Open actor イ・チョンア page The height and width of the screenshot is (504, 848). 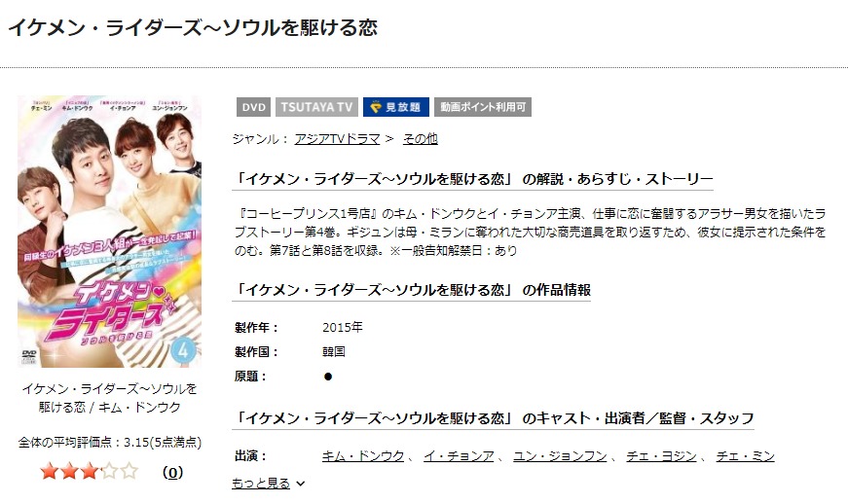(459, 456)
